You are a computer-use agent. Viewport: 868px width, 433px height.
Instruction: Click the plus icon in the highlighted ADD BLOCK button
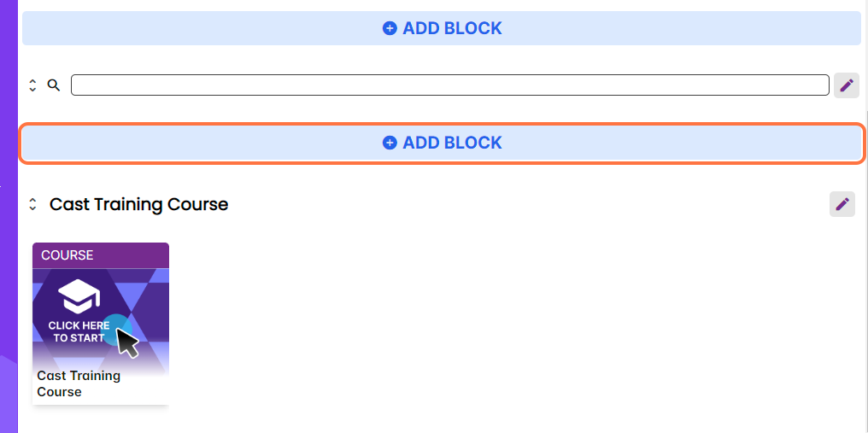(x=390, y=143)
